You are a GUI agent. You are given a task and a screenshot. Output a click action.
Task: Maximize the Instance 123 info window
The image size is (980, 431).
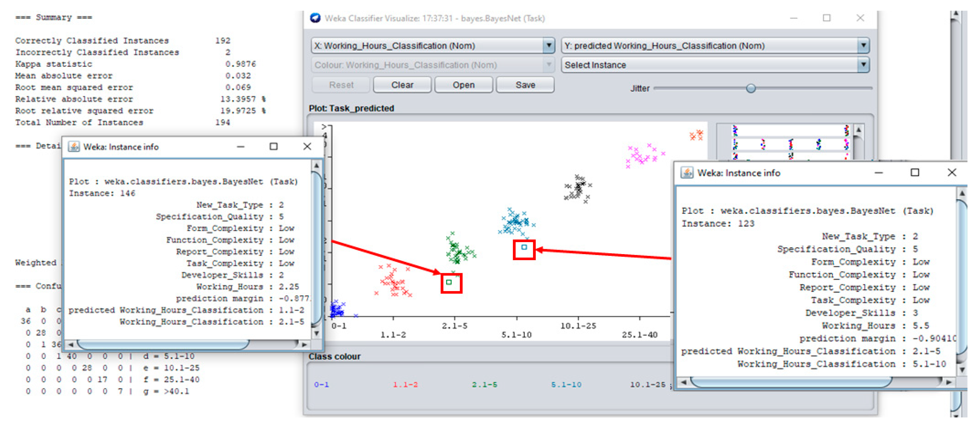pyautogui.click(x=914, y=172)
